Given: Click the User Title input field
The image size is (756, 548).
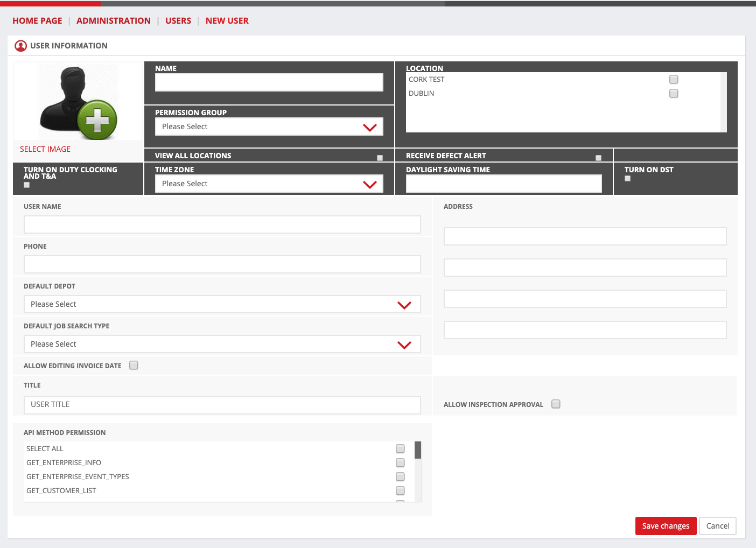Looking at the screenshot, I should coord(222,405).
